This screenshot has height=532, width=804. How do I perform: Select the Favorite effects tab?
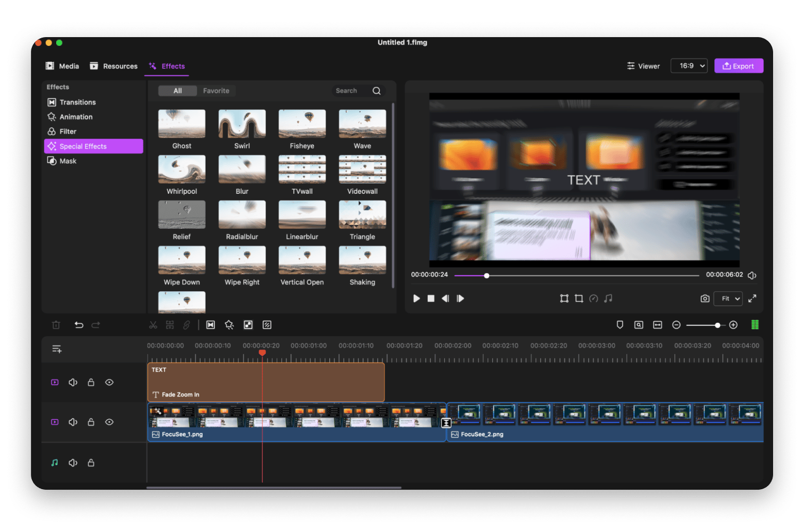(x=216, y=90)
